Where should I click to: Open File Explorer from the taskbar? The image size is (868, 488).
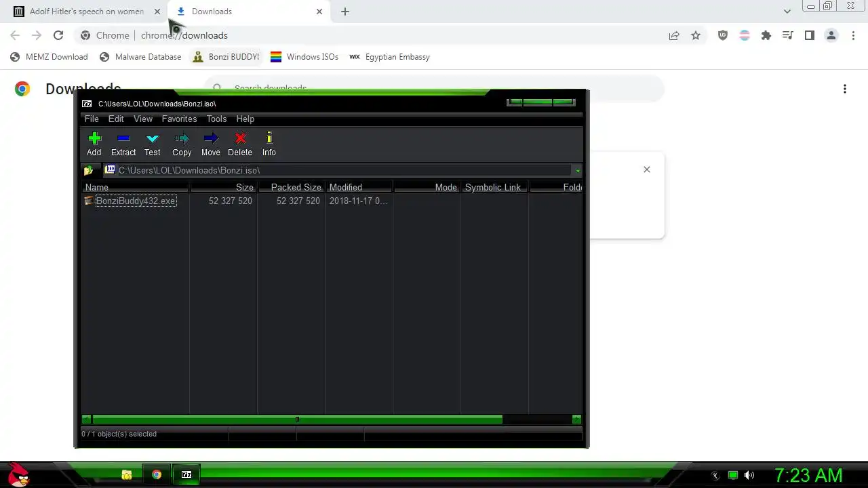tap(127, 475)
